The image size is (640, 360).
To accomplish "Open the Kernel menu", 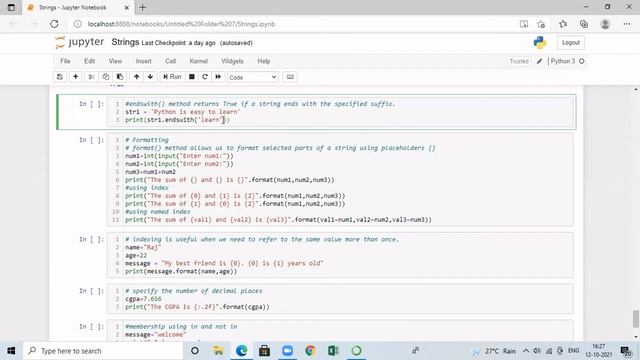I will click(x=198, y=61).
